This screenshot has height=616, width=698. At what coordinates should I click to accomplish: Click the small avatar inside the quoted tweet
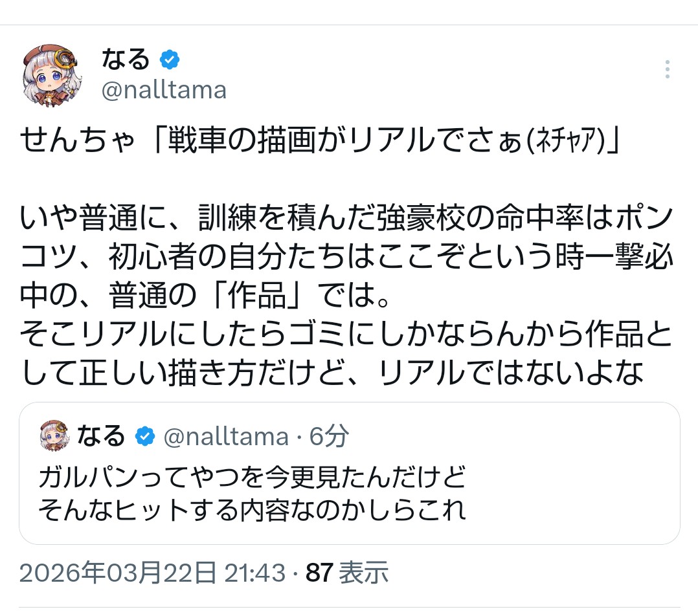pyautogui.click(x=54, y=435)
